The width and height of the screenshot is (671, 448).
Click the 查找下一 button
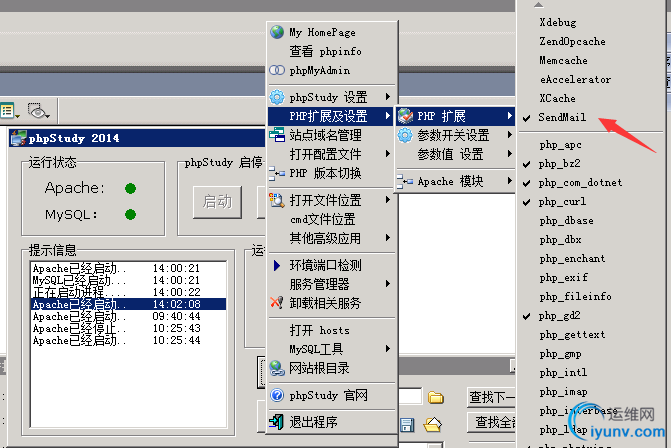(x=491, y=398)
